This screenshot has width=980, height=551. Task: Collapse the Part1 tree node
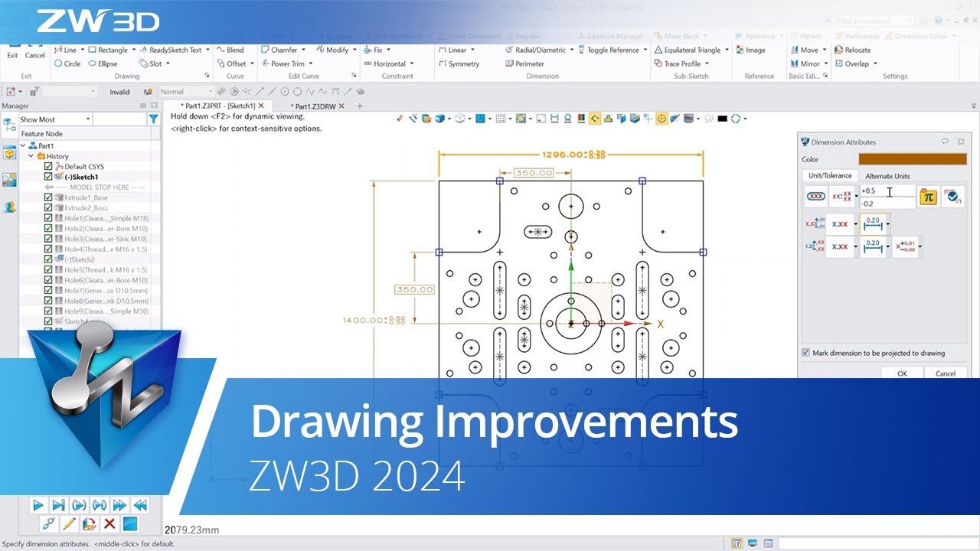23,145
